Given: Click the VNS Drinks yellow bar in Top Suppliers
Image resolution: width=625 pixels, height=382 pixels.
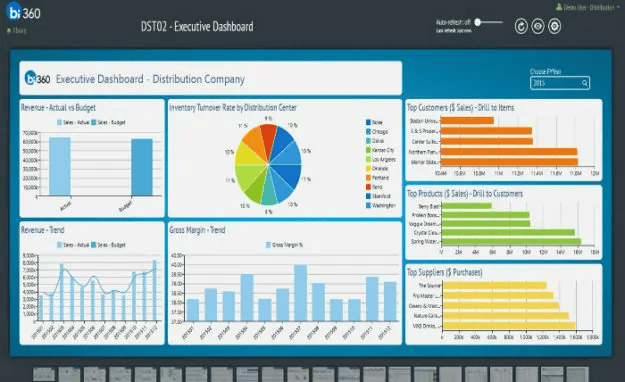Looking at the screenshot, I should [509, 326].
